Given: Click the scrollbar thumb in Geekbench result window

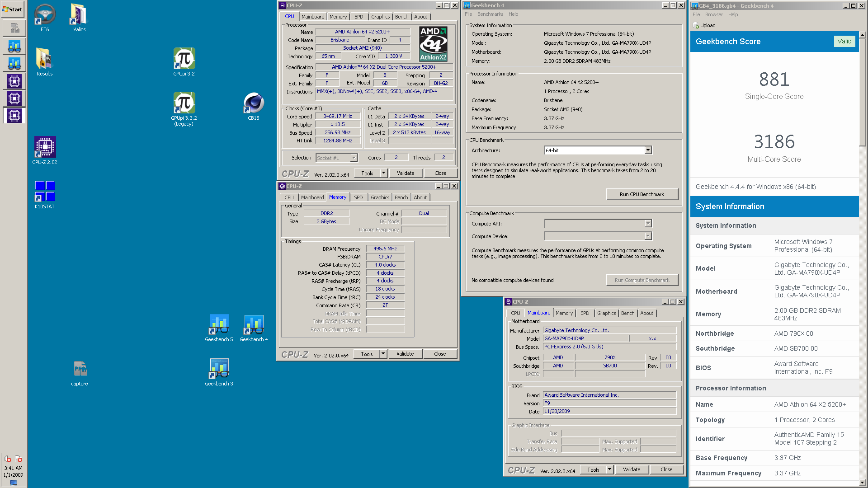Looking at the screenshot, I should tap(863, 92).
